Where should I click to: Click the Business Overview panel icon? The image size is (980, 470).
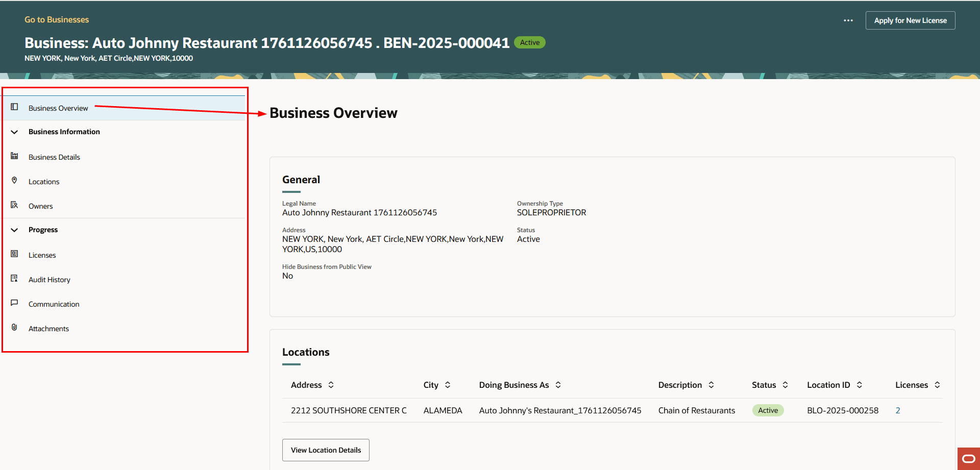(x=14, y=108)
